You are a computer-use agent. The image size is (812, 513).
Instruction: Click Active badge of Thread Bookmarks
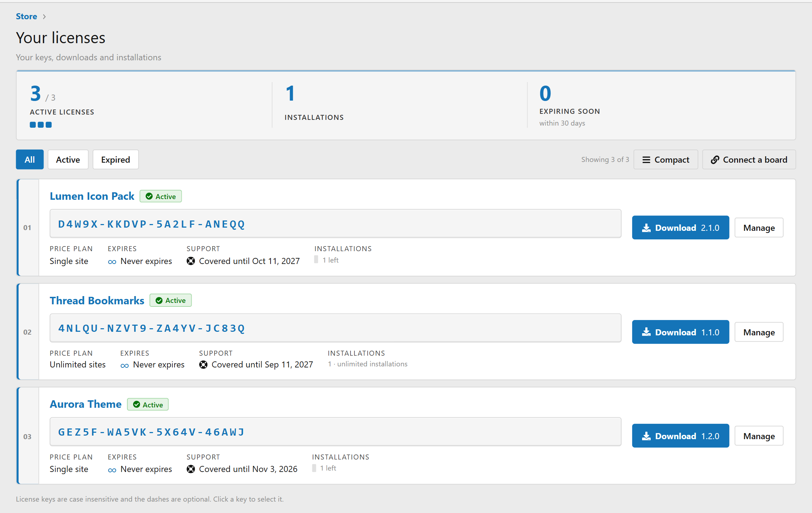[x=171, y=300]
